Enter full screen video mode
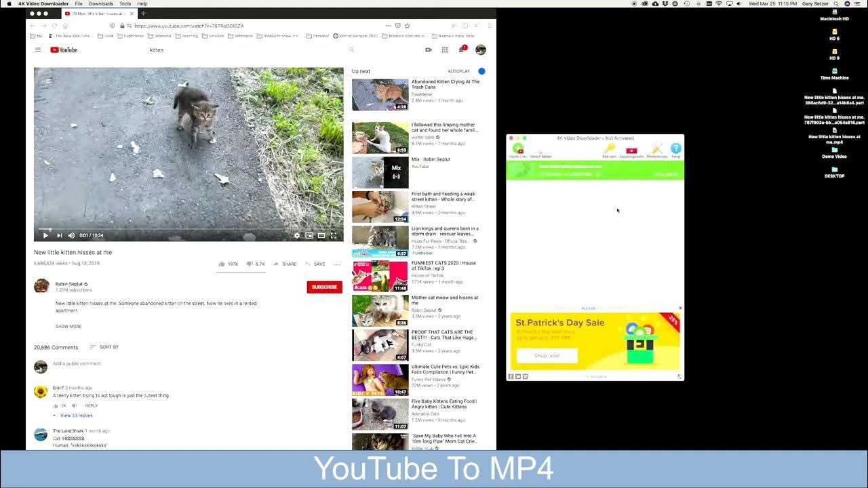This screenshot has width=868, height=488. coord(334,235)
